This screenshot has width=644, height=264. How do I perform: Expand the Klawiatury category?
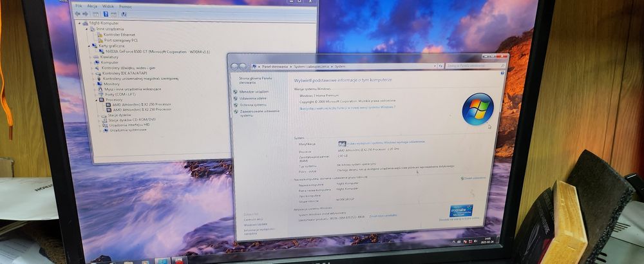[91, 57]
